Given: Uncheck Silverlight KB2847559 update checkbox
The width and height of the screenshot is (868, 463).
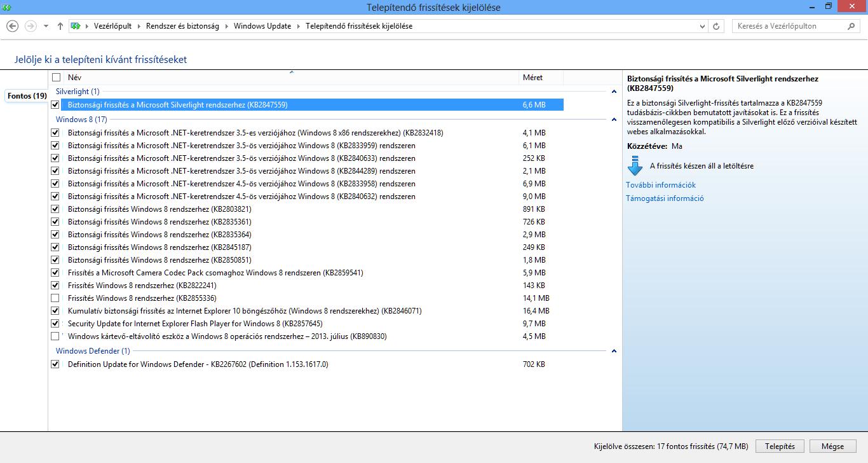Looking at the screenshot, I should pyautogui.click(x=55, y=105).
